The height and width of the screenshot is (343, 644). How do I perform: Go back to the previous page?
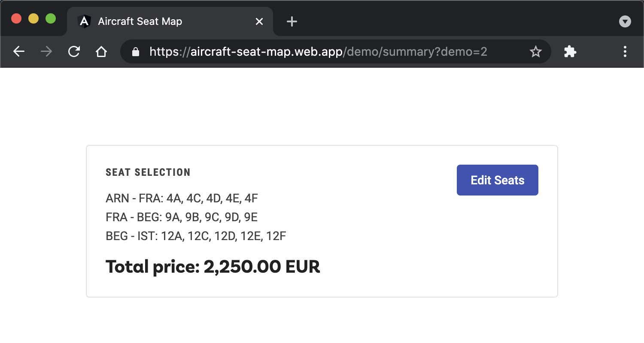[x=19, y=52]
